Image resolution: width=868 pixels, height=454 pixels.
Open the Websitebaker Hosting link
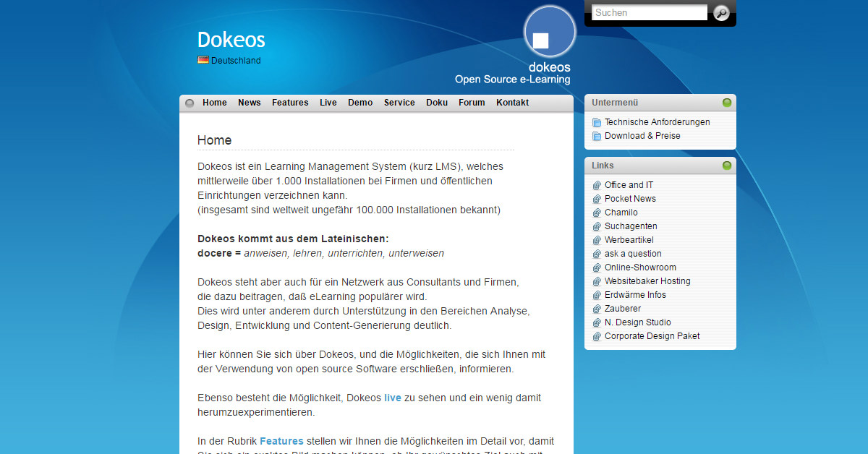pyautogui.click(x=647, y=281)
